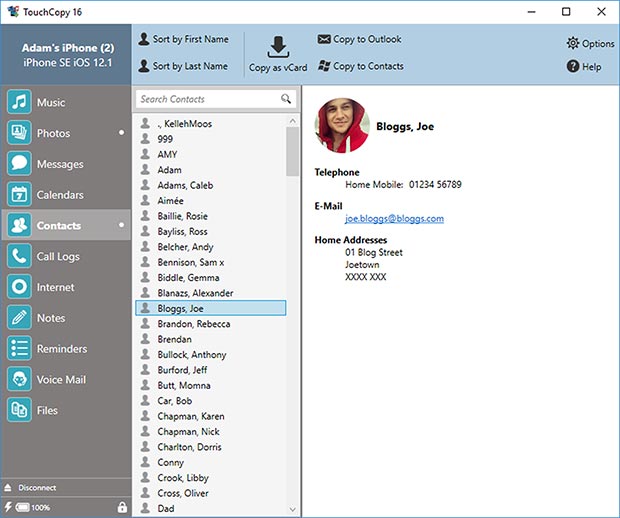Viewport: 620px width, 518px height.
Task: Open the Help question mark
Action: pos(584,67)
